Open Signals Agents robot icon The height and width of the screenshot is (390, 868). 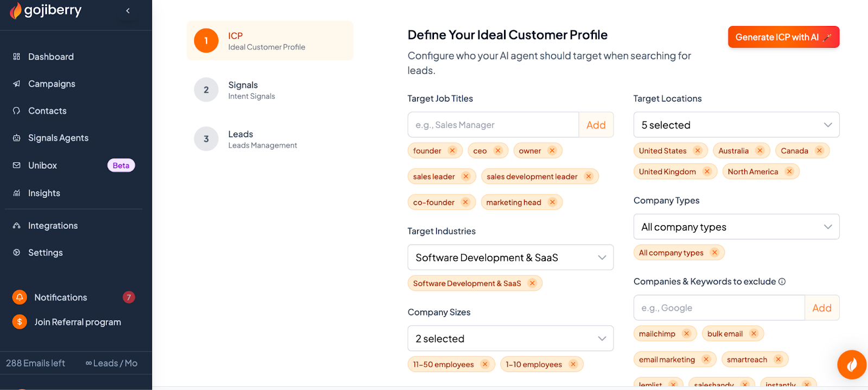[x=17, y=138]
